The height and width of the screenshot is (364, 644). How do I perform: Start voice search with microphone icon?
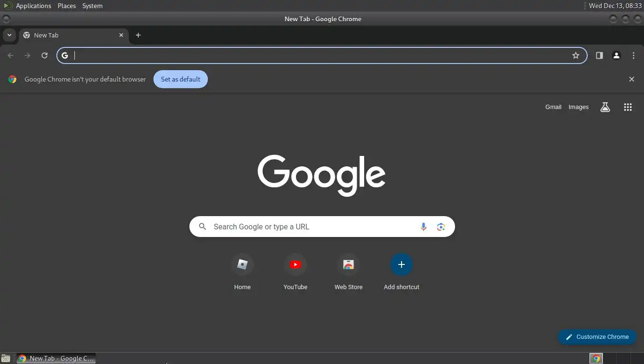(x=423, y=227)
